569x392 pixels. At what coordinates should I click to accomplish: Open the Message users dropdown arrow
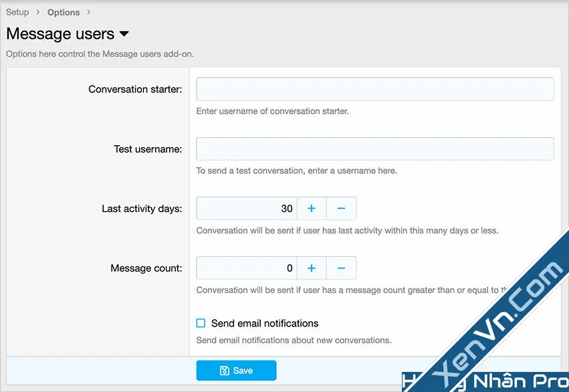coord(124,34)
